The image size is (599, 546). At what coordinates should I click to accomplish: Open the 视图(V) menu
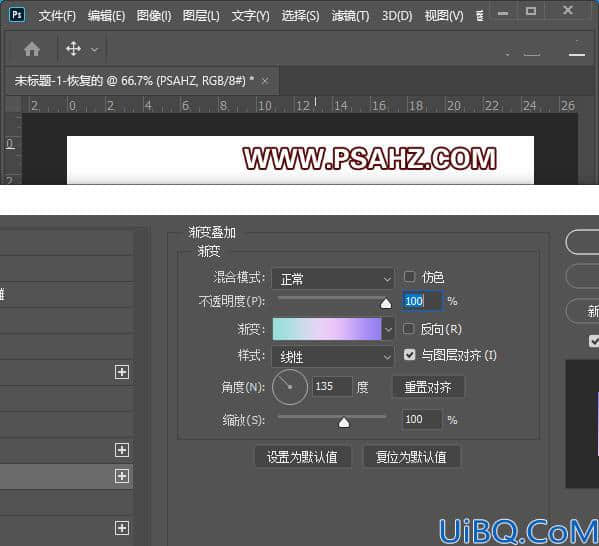pyautogui.click(x=444, y=16)
